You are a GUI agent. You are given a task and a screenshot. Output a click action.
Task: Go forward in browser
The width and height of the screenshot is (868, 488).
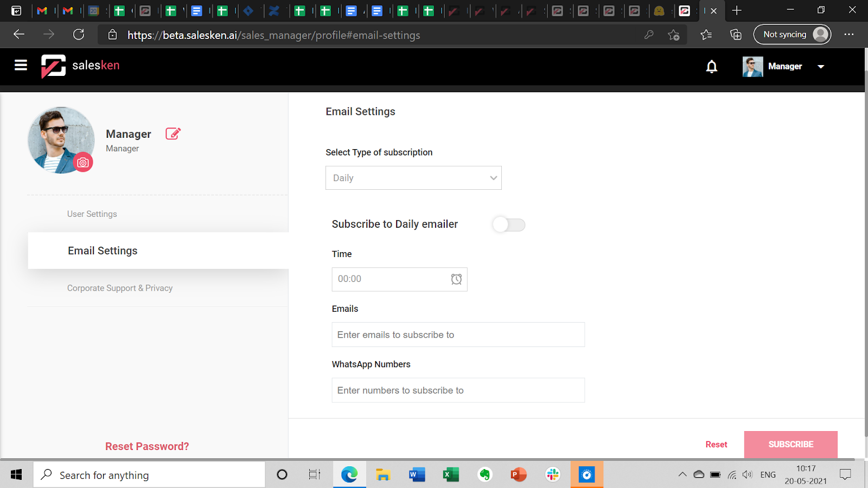click(x=49, y=35)
